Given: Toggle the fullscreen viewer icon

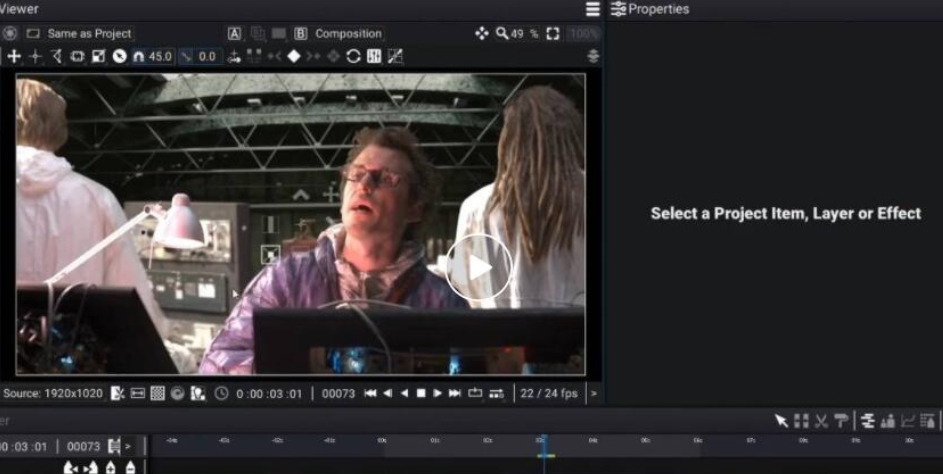Looking at the screenshot, I should coord(553,34).
